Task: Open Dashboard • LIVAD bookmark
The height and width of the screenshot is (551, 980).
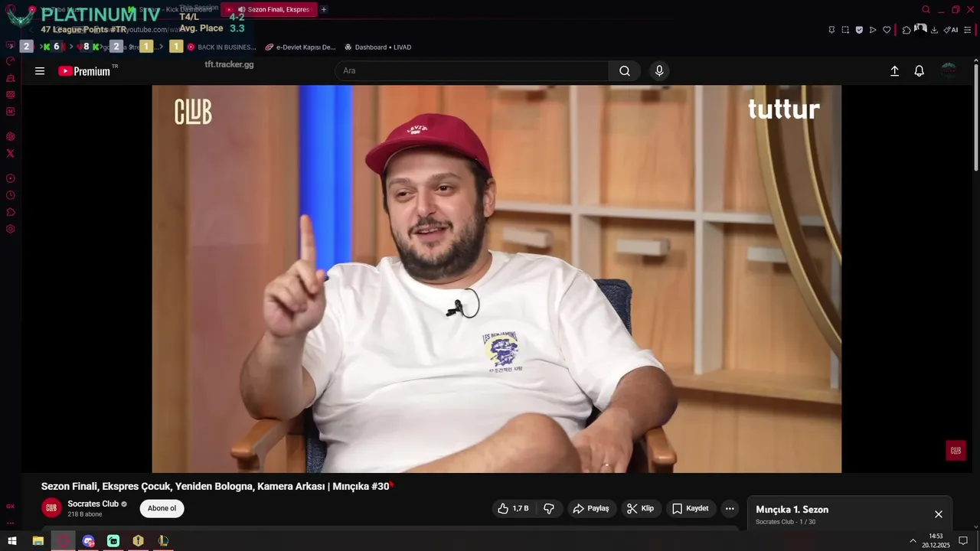Action: pyautogui.click(x=377, y=47)
